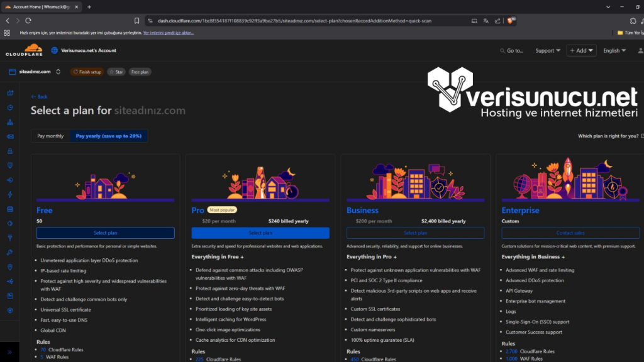Click the Pro plan heading
This screenshot has width=644, height=362.
(197, 210)
